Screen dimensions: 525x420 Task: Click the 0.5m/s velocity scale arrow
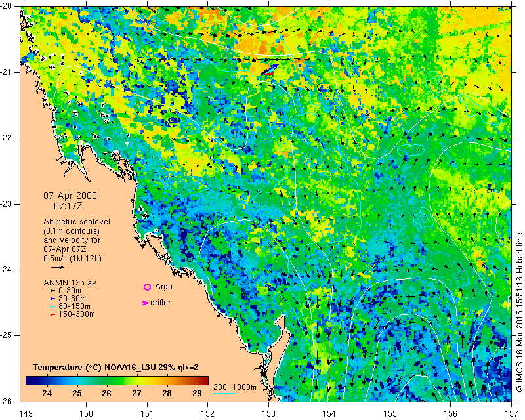tap(58, 267)
